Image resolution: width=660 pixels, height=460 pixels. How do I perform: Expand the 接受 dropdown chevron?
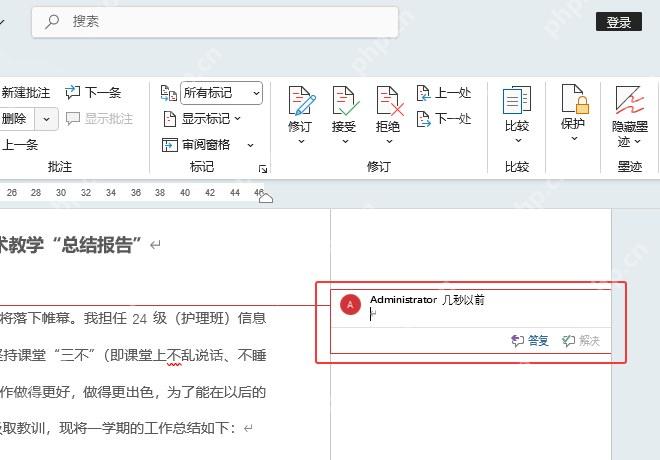[x=345, y=141]
